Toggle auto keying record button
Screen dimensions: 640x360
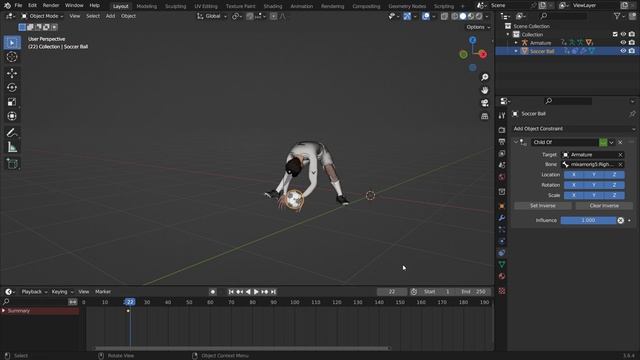pos(213,292)
